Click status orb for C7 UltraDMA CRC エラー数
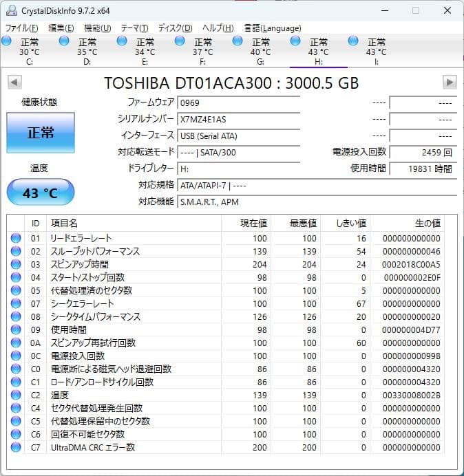Viewport: 464px width, 476px height. tap(16, 447)
